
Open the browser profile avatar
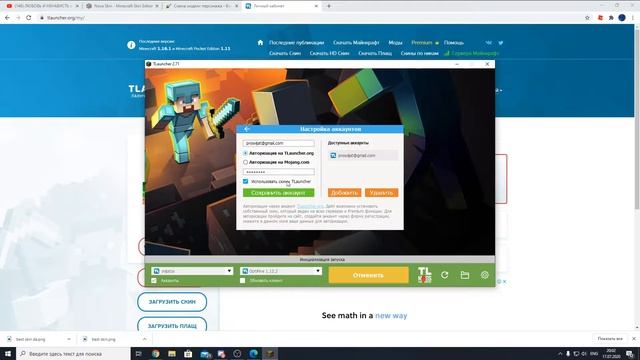[x=622, y=18]
